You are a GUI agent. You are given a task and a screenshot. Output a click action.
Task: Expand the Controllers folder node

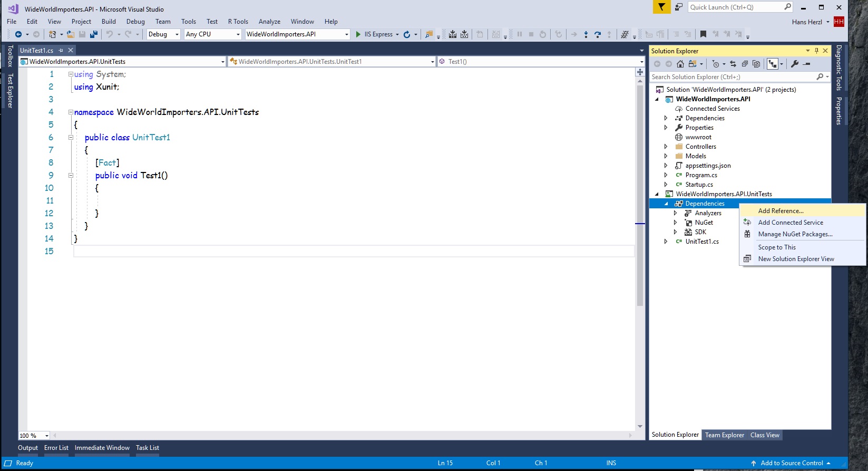point(666,147)
